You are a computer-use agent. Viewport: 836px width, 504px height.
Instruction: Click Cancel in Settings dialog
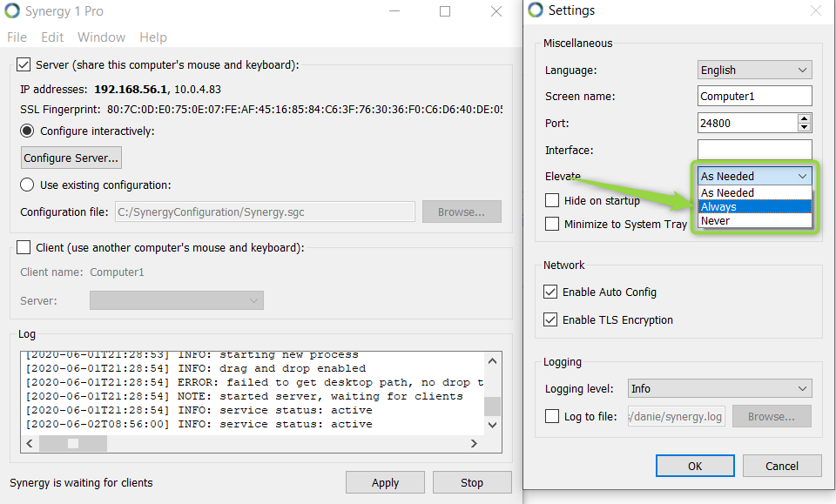(x=782, y=467)
